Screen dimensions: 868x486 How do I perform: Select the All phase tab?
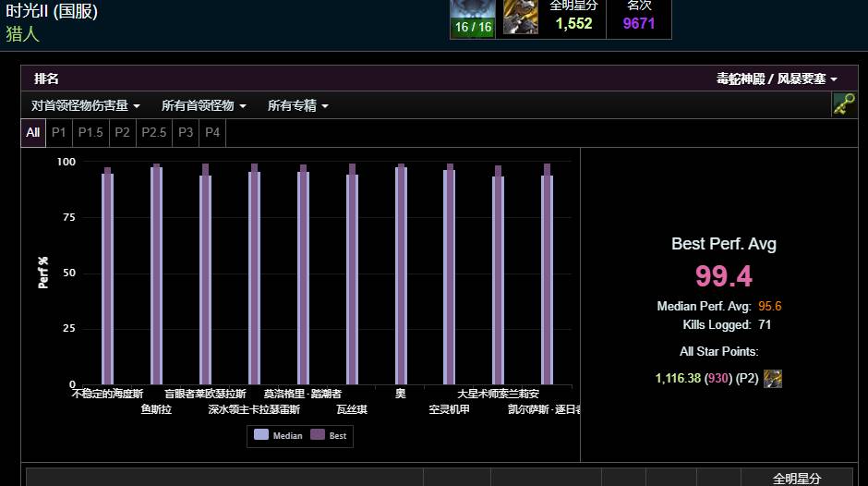[33, 132]
